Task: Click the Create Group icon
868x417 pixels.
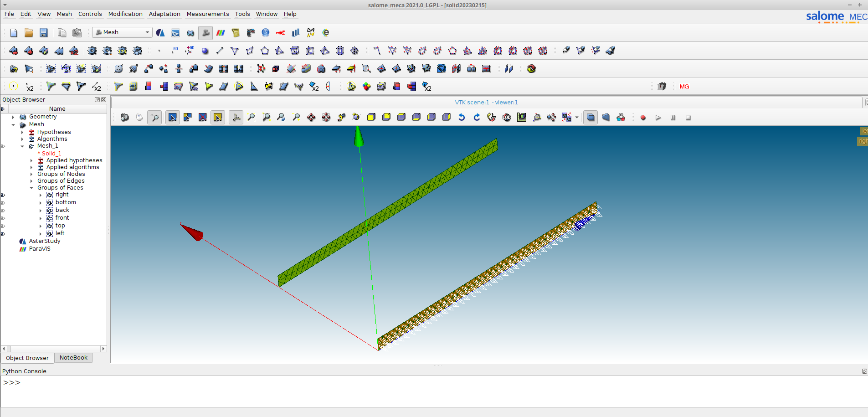Action: [x=51, y=68]
